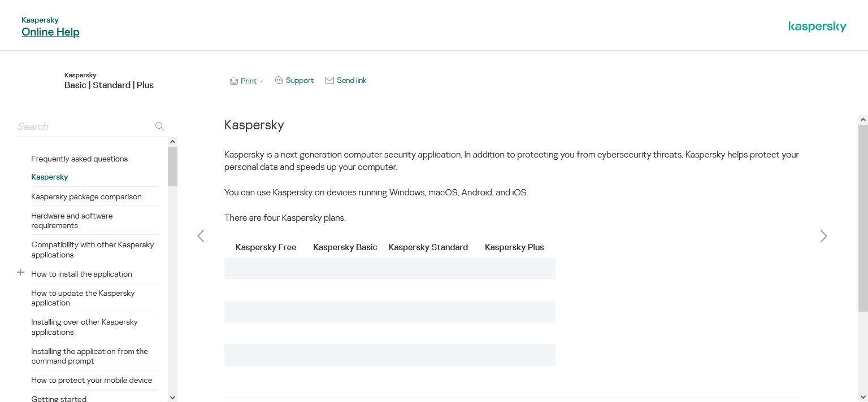868x402 pixels.
Task: Click the Send link envelope icon
Action: [x=329, y=80]
